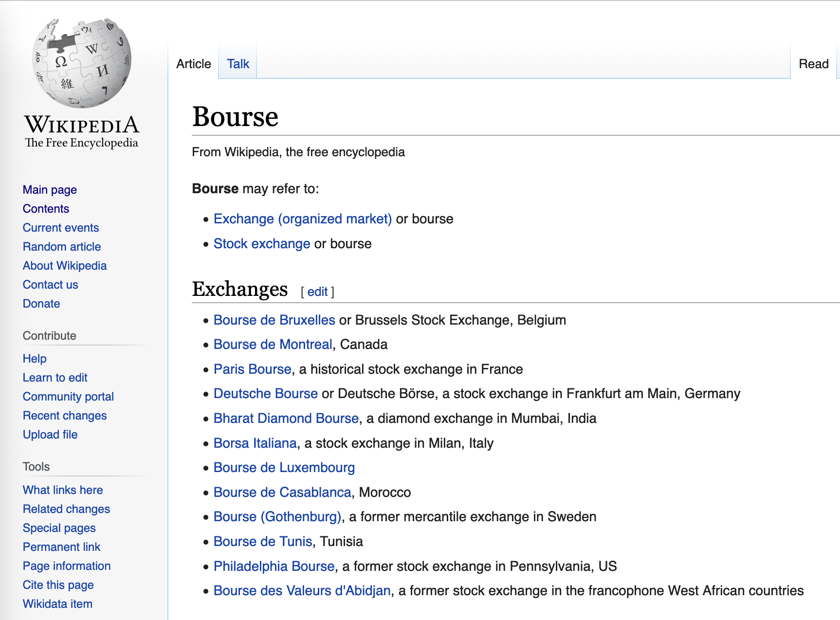Click the Exchanges section heading
The image size is (840, 620).
240,289
